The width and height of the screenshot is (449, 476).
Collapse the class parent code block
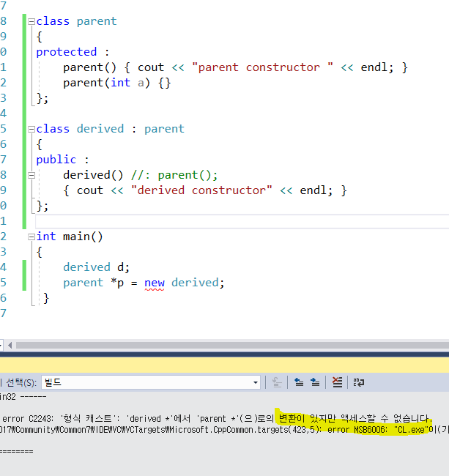click(x=31, y=21)
